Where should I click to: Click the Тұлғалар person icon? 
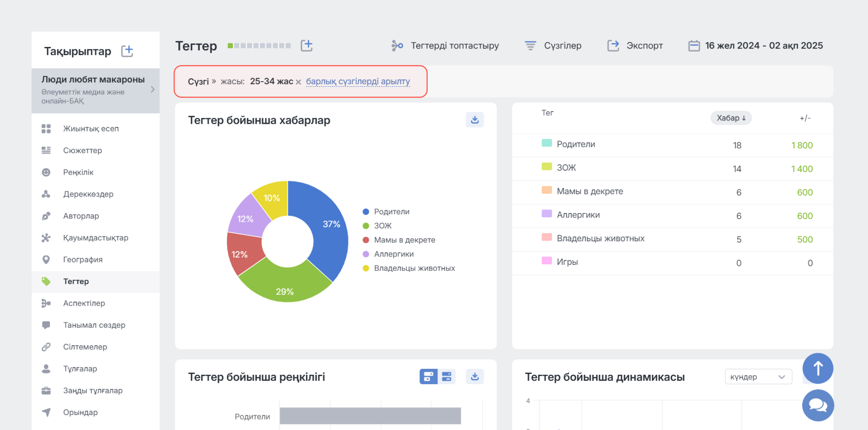click(x=46, y=368)
